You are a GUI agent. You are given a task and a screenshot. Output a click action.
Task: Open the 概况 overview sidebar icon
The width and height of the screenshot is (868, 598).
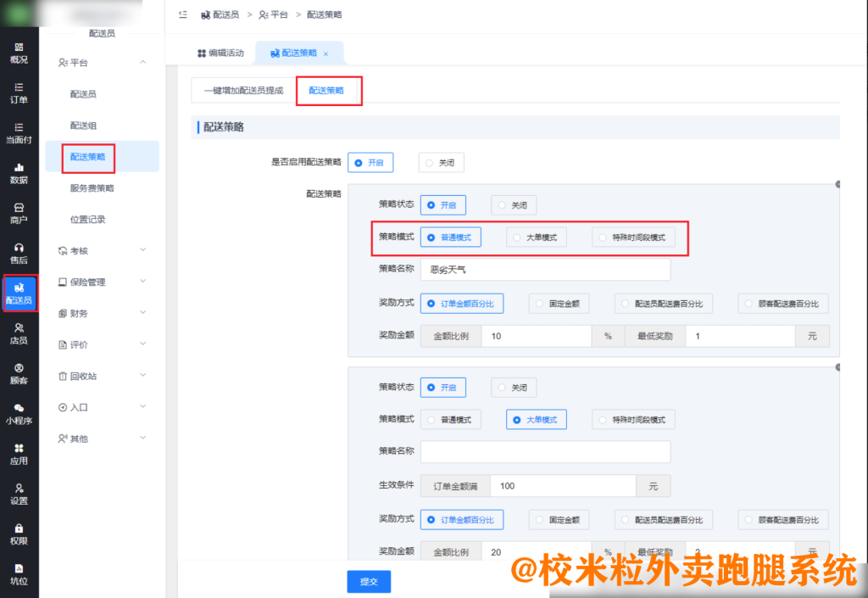19,53
